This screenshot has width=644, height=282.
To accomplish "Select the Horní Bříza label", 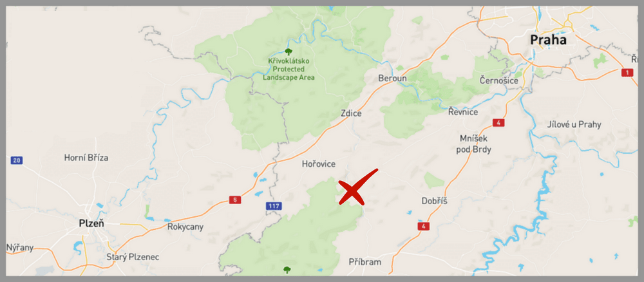I will coord(86,157).
